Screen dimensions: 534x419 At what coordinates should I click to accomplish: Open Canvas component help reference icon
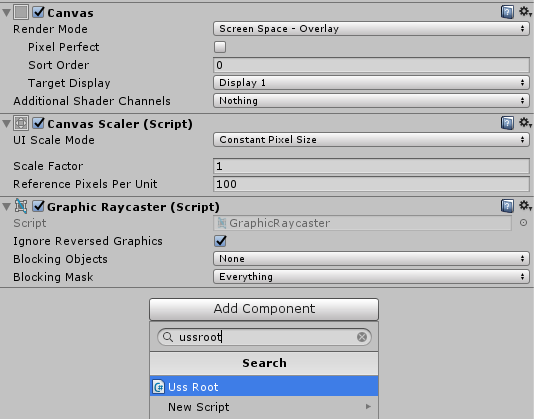pos(507,12)
